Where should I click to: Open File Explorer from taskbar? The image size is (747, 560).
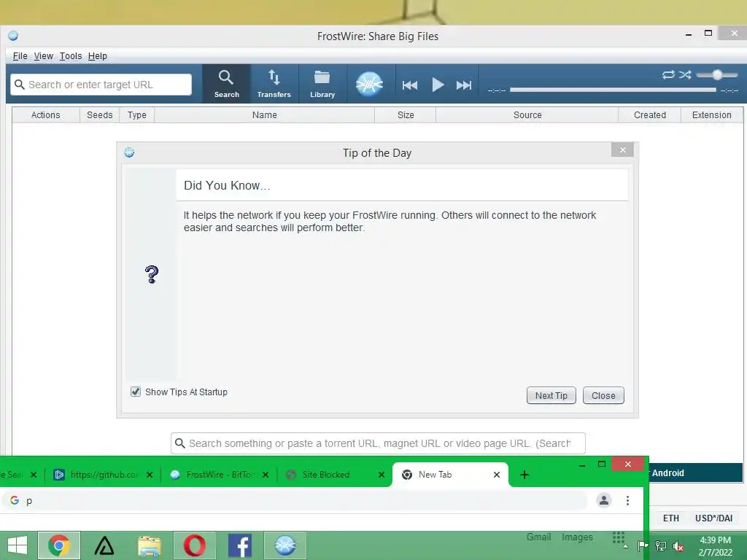[x=149, y=545]
